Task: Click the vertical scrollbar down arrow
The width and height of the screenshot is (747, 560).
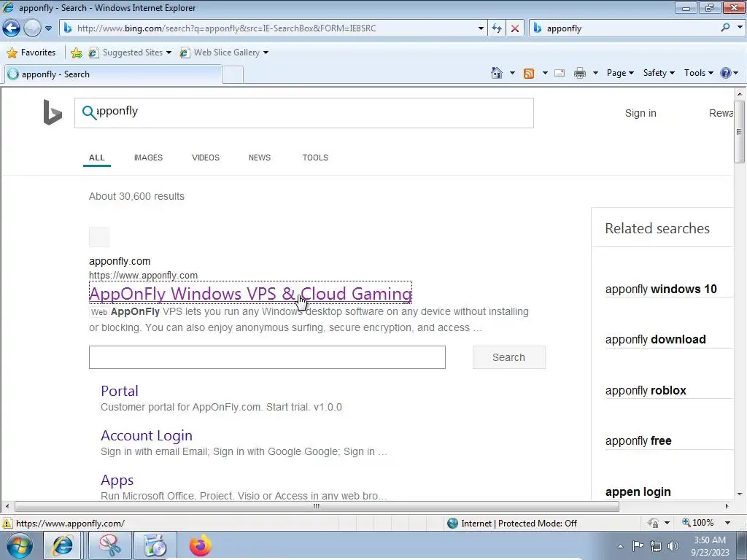Action: point(739,494)
